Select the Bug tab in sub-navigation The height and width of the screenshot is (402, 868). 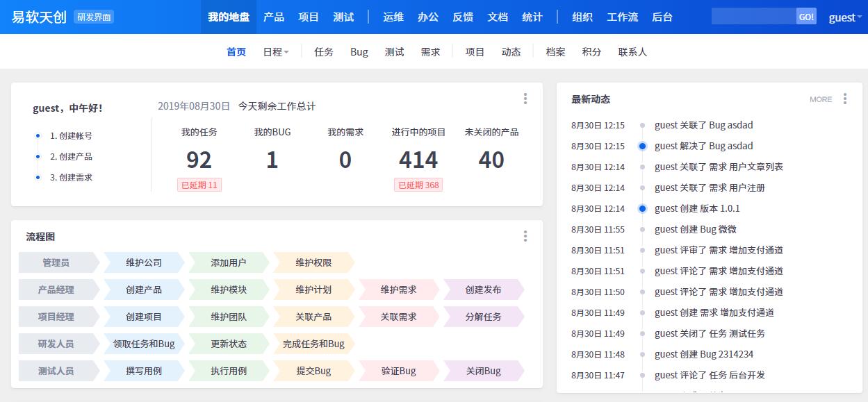tap(359, 52)
